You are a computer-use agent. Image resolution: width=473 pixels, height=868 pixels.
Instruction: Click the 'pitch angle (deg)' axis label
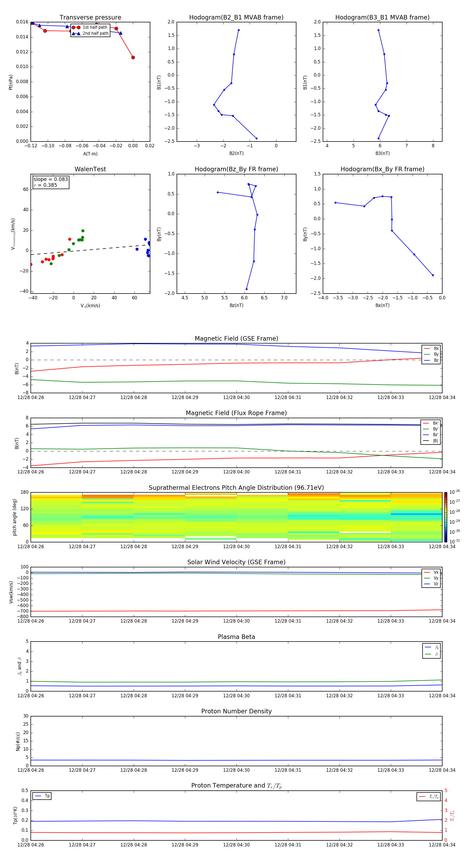tap(14, 517)
